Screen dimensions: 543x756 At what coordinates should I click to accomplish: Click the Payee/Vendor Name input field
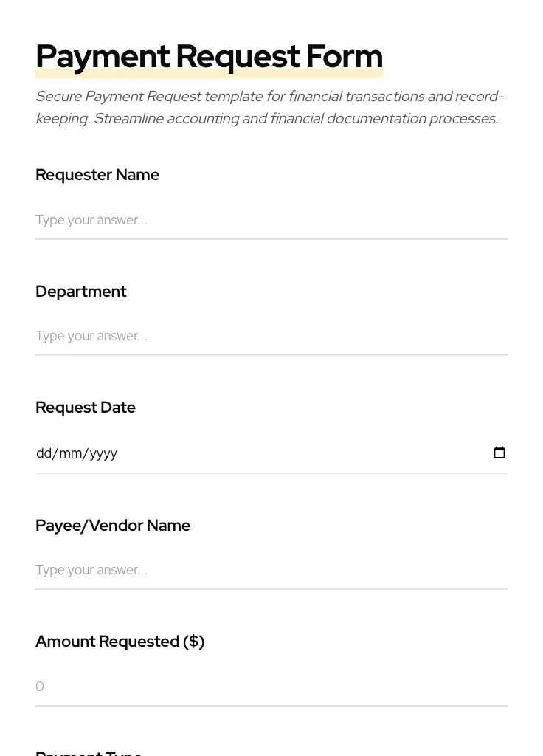[221, 570]
